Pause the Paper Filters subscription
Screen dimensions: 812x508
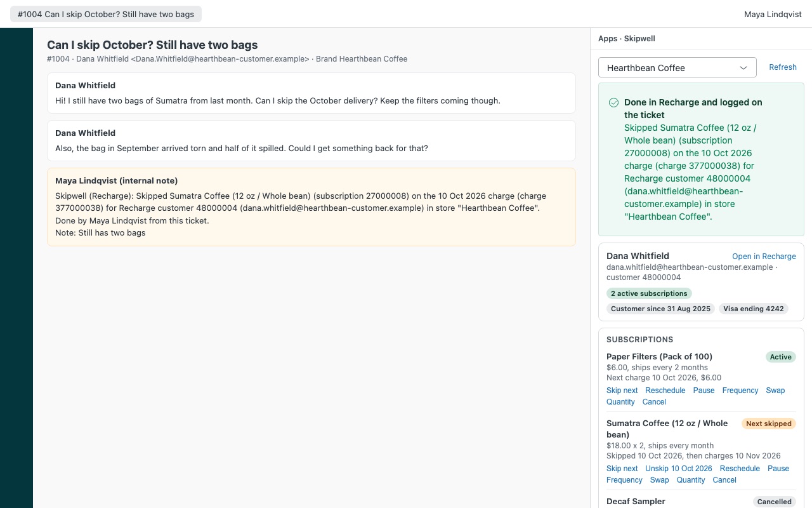point(704,391)
